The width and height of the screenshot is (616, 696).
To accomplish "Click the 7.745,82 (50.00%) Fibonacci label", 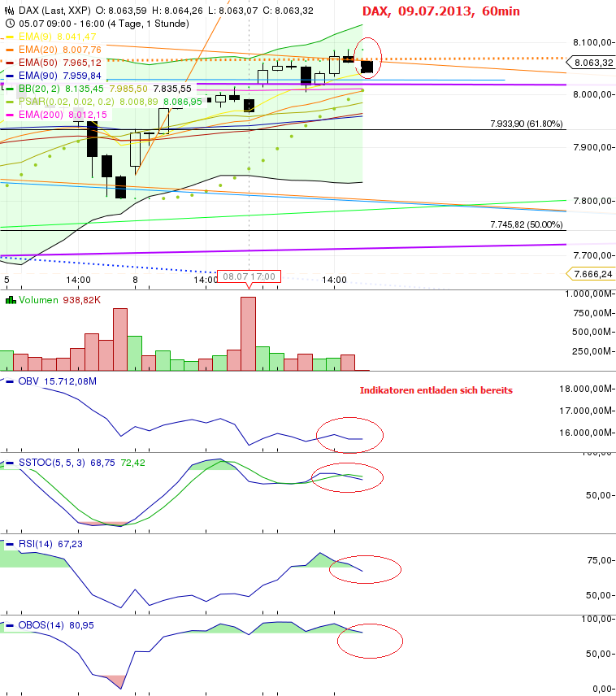I will click(x=527, y=224).
